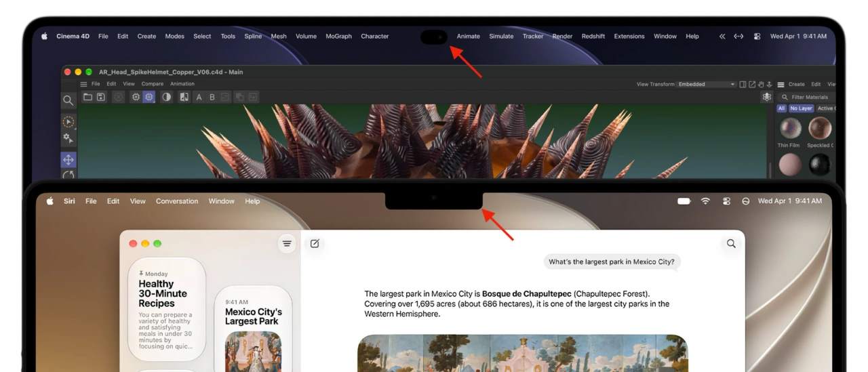Click the date and time in Cinema 4D menu bar
Viewport: 868px width, 372px height.
798,37
